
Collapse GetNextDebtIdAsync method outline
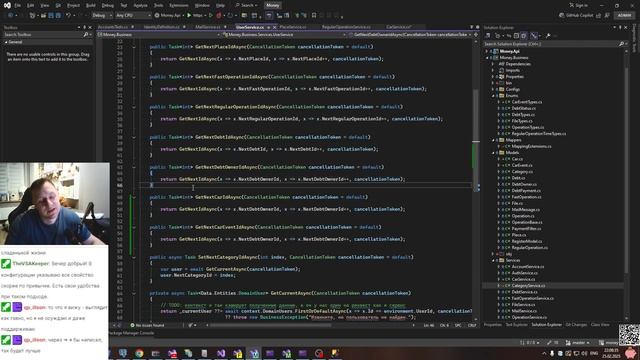[134, 137]
